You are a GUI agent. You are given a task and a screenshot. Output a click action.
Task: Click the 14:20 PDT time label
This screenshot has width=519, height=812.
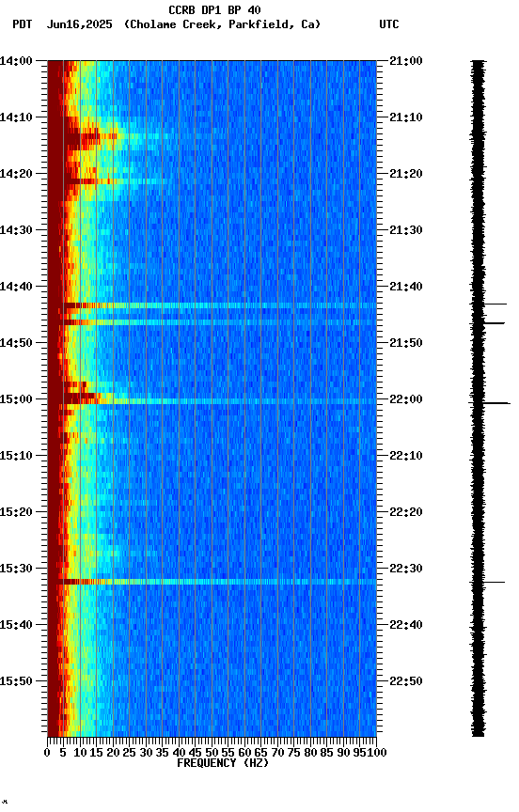16,174
